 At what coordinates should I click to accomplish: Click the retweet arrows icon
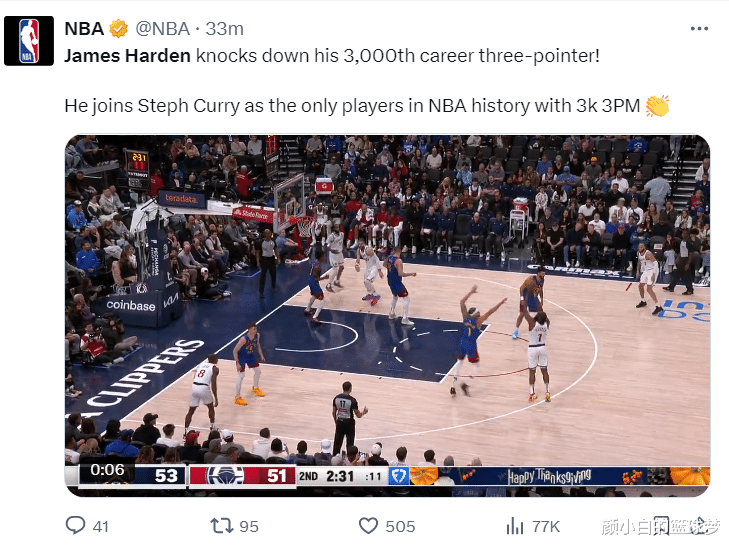(222, 526)
